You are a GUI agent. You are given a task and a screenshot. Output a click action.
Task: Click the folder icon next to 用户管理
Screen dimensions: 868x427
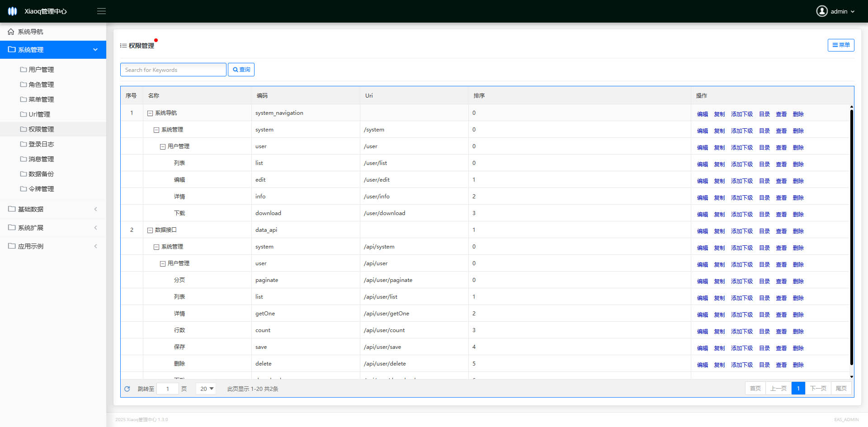pyautogui.click(x=23, y=70)
